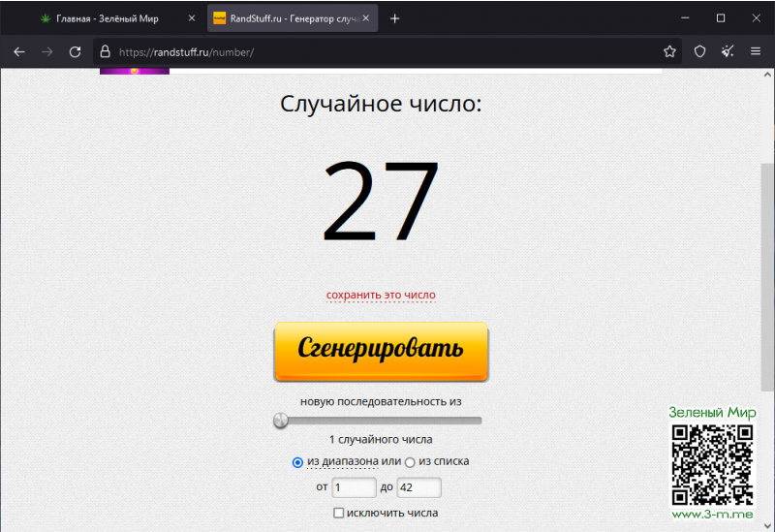Switch to the Главная - Зелёный Мир tab

(107, 18)
